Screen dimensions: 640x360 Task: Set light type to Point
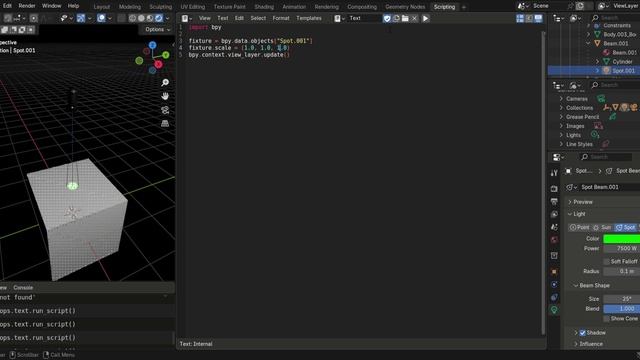point(580,227)
